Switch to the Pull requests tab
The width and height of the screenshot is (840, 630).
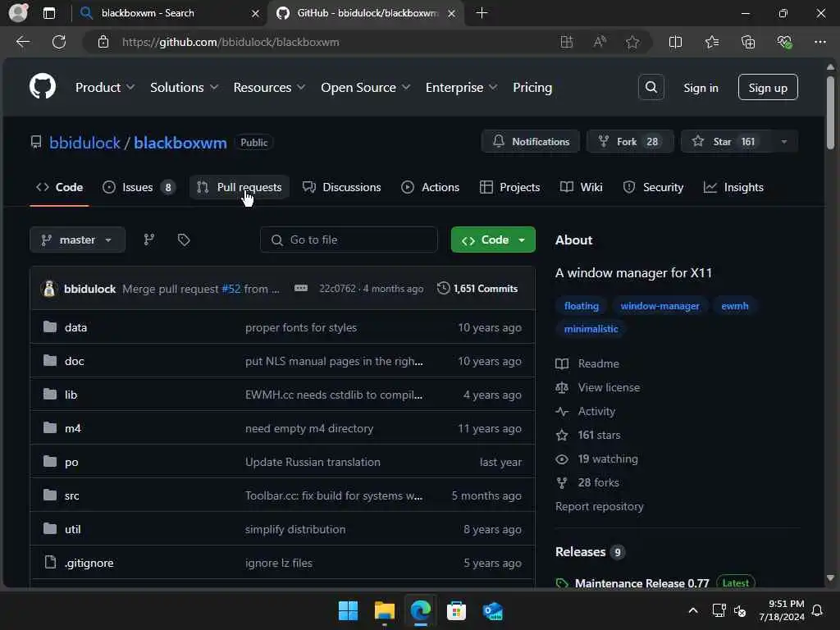click(x=240, y=187)
